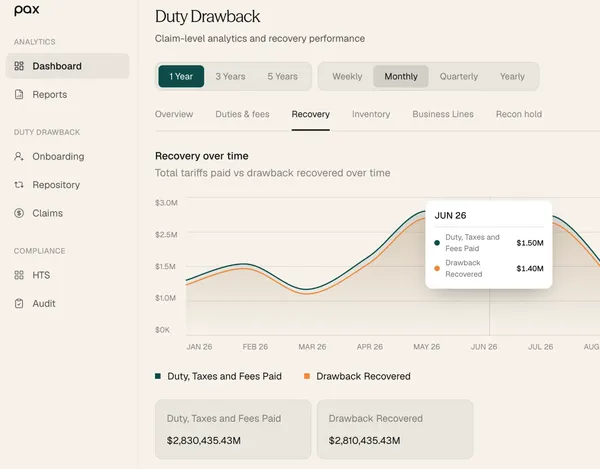Screen dimensions: 600x469
Task: Toggle Drawback Recovered legend orange swatch
Action: pos(307,376)
